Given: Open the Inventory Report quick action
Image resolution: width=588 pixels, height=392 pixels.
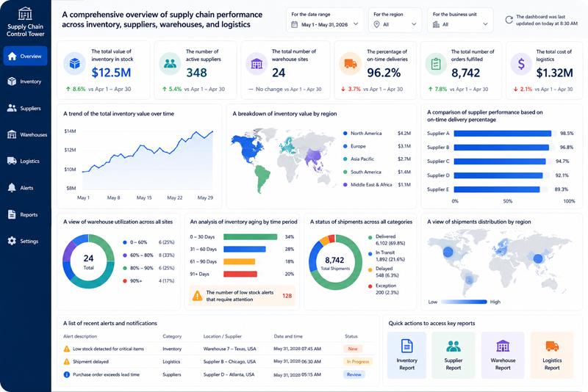Looking at the screenshot, I should [x=407, y=355].
